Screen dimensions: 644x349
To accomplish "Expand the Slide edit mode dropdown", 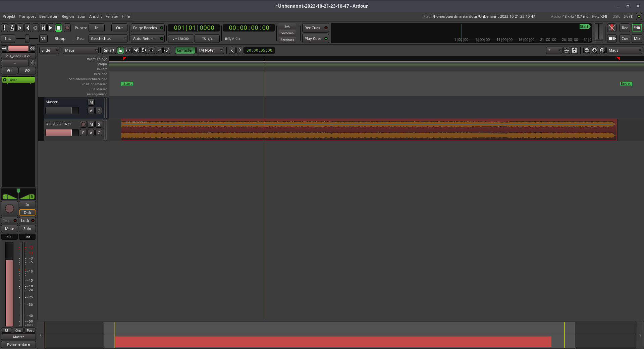I will coord(49,50).
